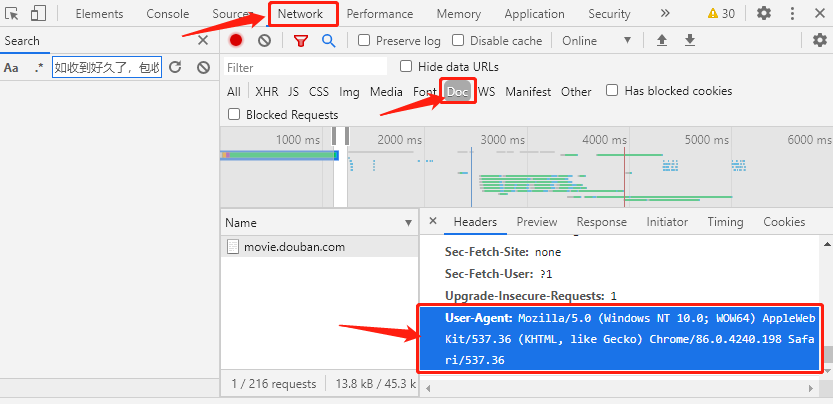
Task: Select the Sec-Fetch-Site header line
Action: tap(503, 252)
